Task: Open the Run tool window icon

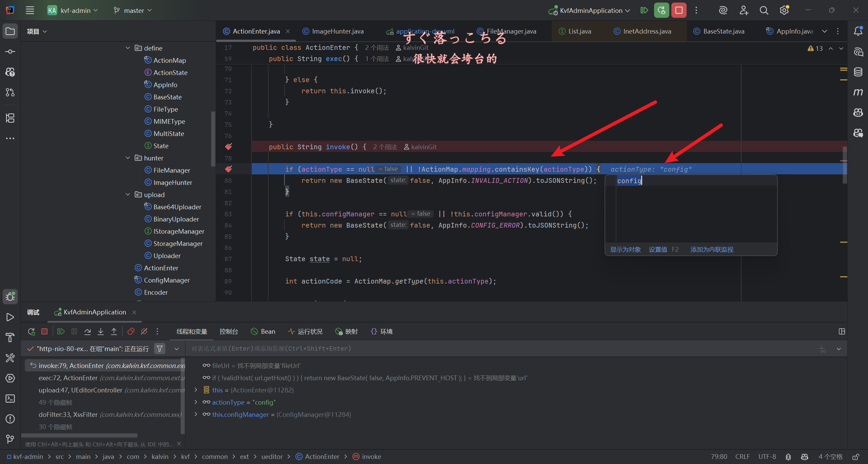Action: tap(10, 317)
